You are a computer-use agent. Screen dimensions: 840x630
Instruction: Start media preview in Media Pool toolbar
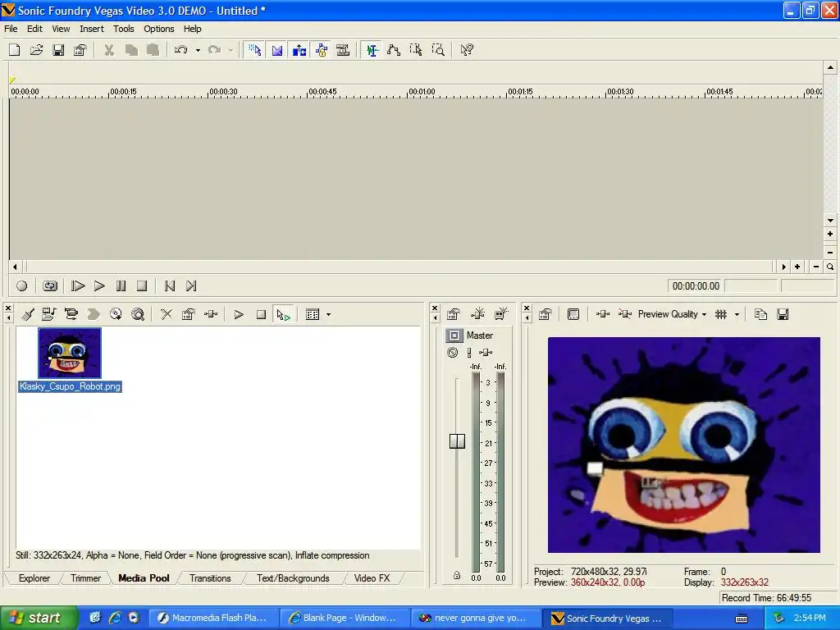(x=239, y=314)
